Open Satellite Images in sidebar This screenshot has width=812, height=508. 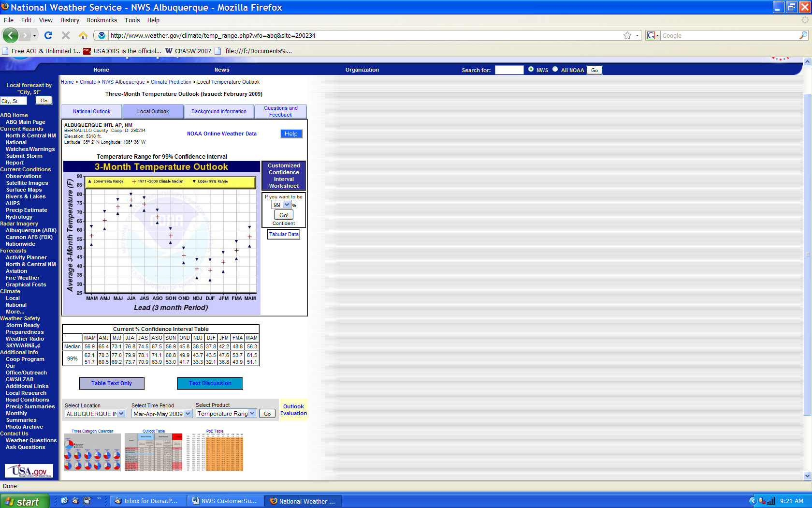[x=27, y=183]
